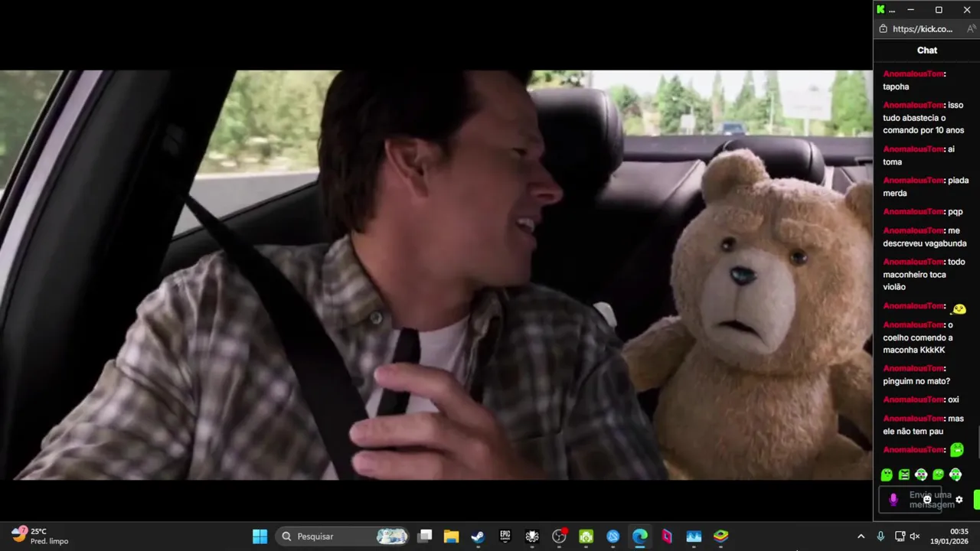
Task: Open weather widget showing 25°C
Action: click(40, 536)
